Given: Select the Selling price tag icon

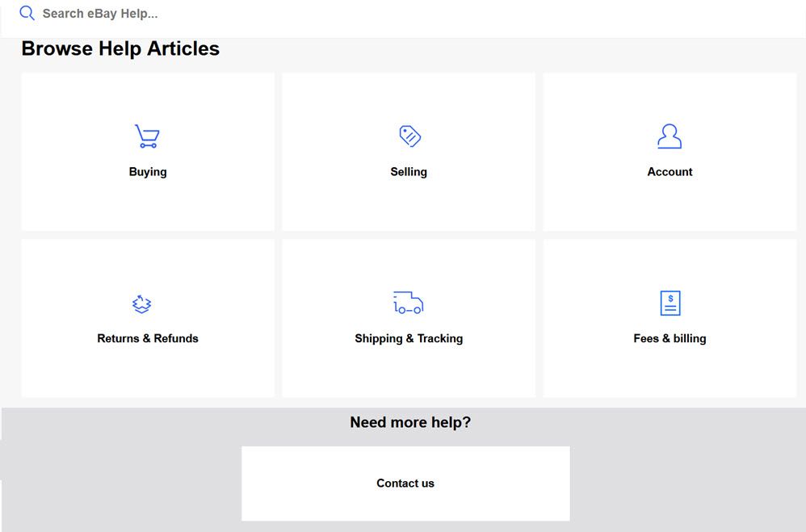Looking at the screenshot, I should click(409, 136).
